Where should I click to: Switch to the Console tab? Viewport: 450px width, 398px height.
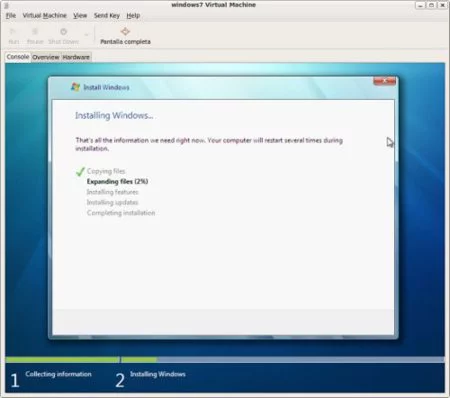coord(18,57)
